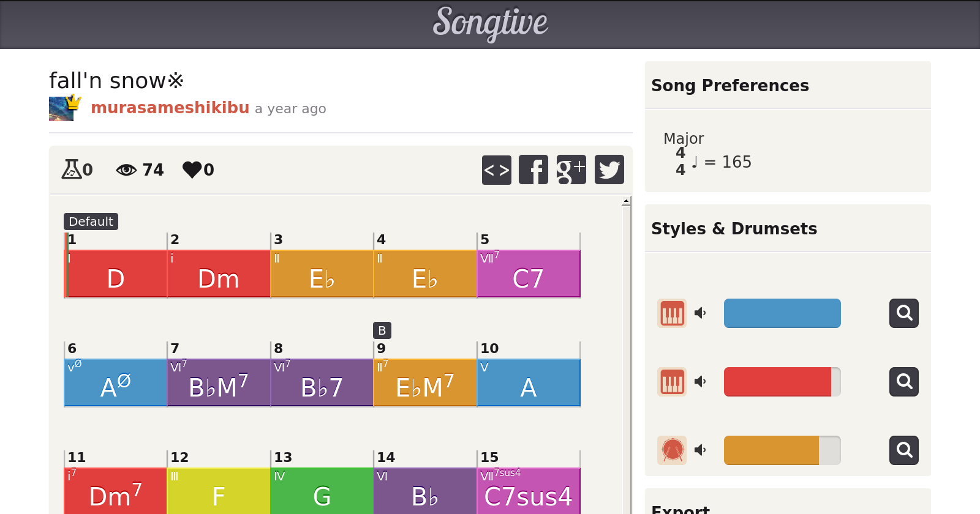Viewport: 980px width, 514px height.
Task: Open style search for red track
Action: pyautogui.click(x=903, y=382)
